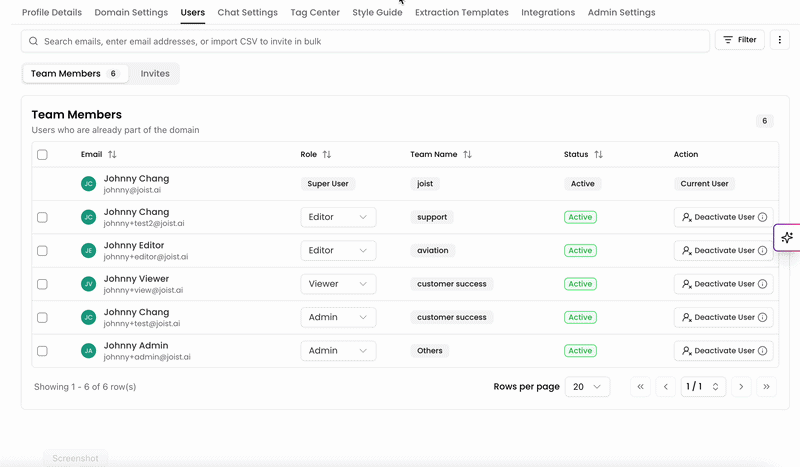
Task: Switch to the Chat Settings tab
Action: pos(247,12)
